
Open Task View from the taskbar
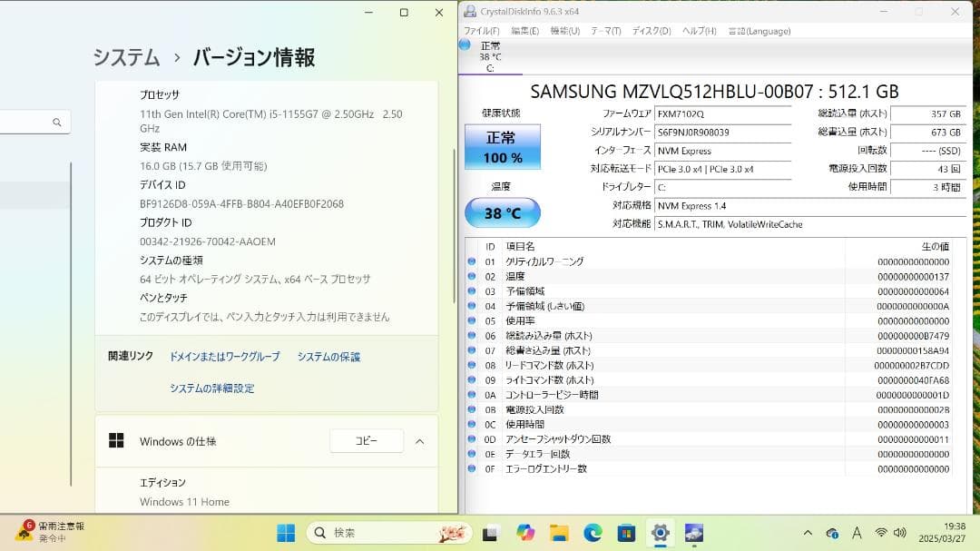coord(491,533)
